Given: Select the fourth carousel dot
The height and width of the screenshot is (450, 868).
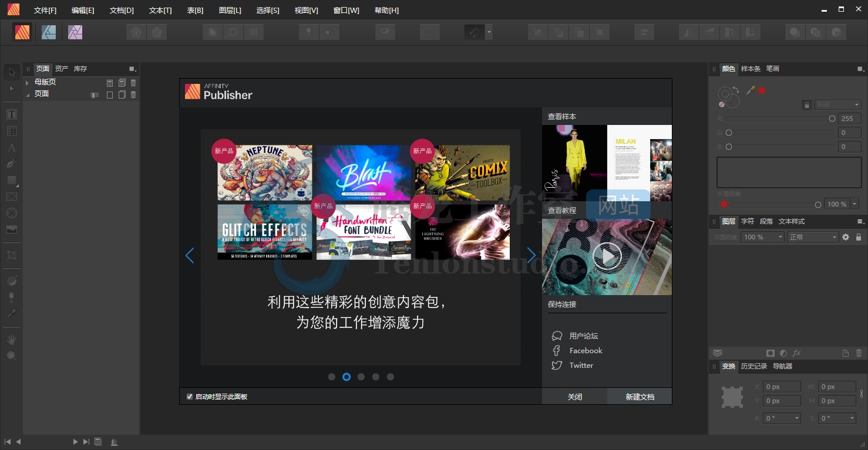Looking at the screenshot, I should pyautogui.click(x=376, y=377).
